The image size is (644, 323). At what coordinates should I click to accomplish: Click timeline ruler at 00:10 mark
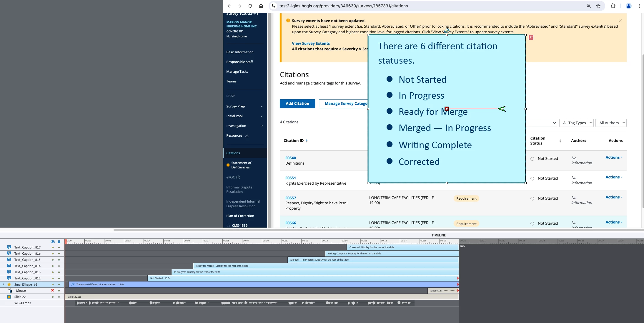[x=262, y=241]
